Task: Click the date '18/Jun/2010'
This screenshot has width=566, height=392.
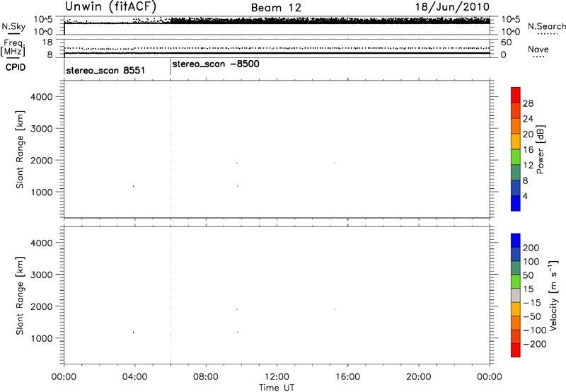Action: pos(452,6)
